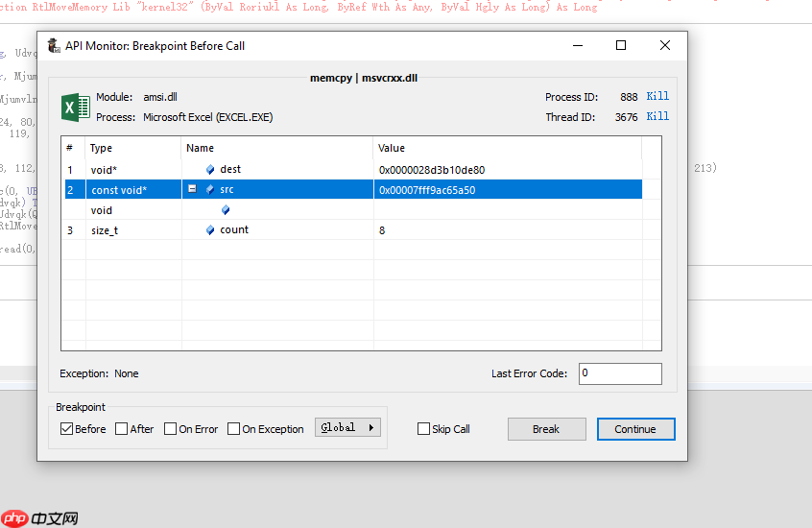
Task: Select the src value 0x00007fff9ac65a50
Action: (427, 190)
